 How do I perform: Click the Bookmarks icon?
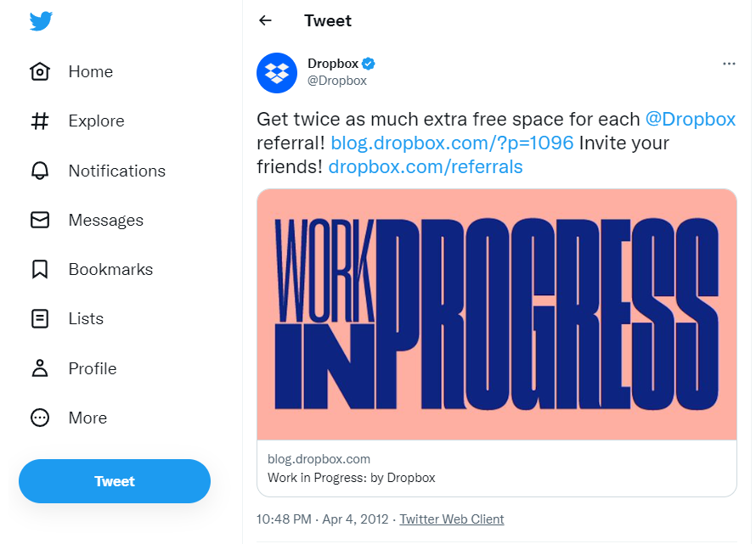click(39, 269)
